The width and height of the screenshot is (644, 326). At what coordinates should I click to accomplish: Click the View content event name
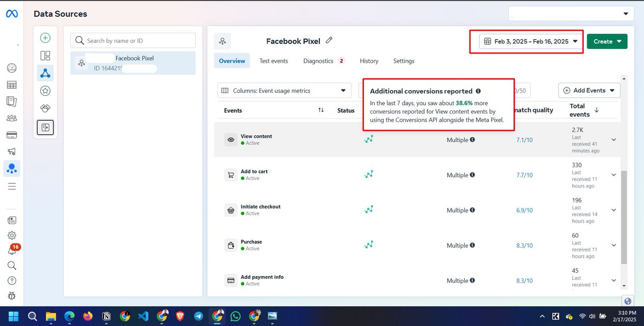(257, 136)
